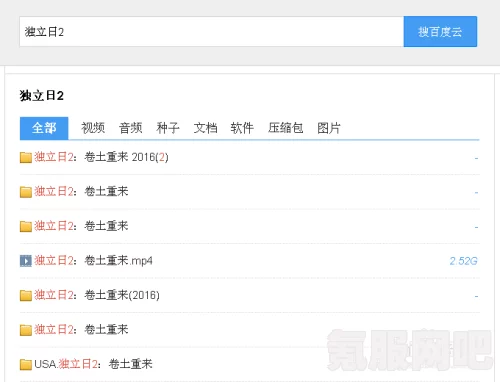Open the 独立日2:卷土重来.mp4 video result
Screen dimensions: 500x382
(93, 261)
